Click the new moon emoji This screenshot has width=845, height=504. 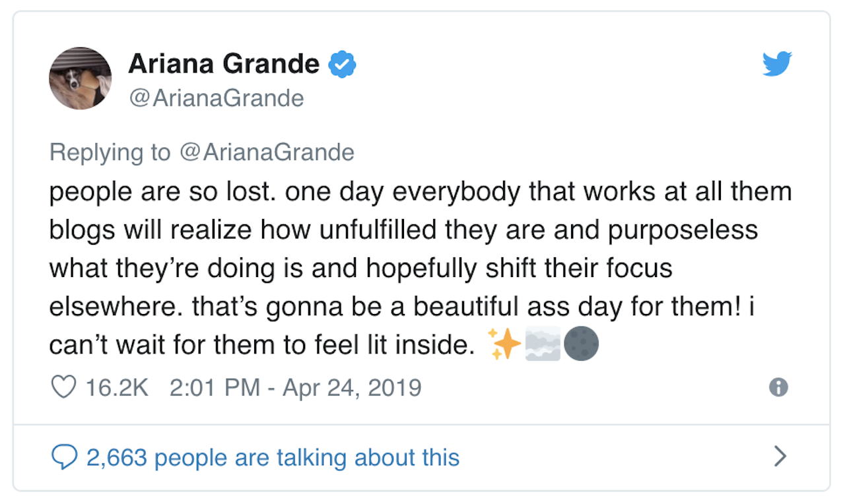point(581,345)
